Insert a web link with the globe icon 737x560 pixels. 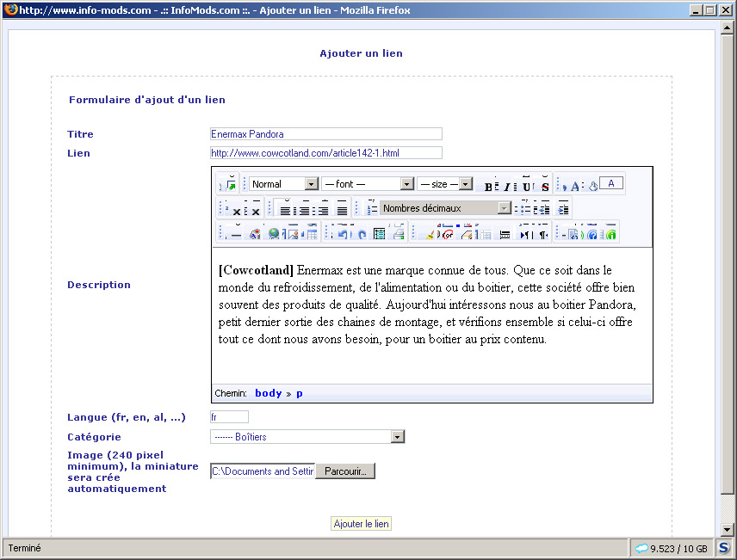coord(273,233)
